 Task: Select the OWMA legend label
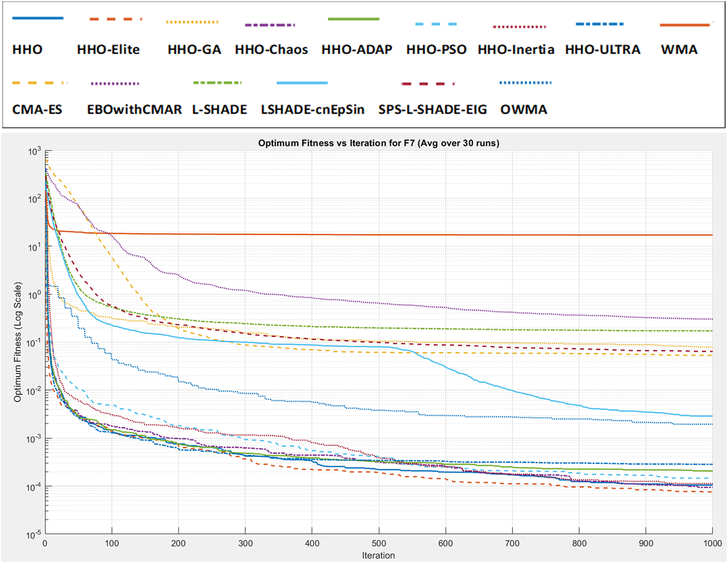click(524, 110)
